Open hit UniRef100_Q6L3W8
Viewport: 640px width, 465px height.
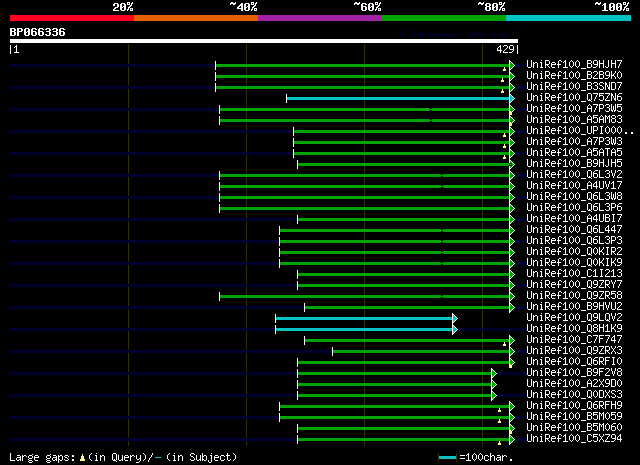pos(574,197)
